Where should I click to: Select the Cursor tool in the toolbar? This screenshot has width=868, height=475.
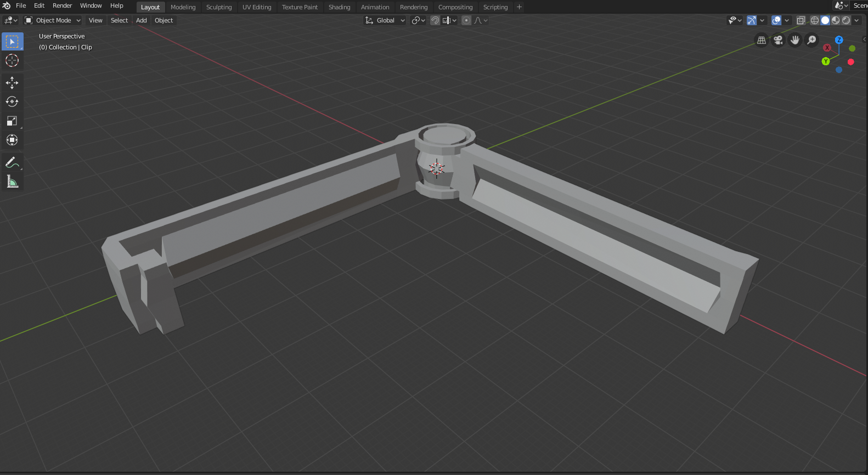[12, 60]
